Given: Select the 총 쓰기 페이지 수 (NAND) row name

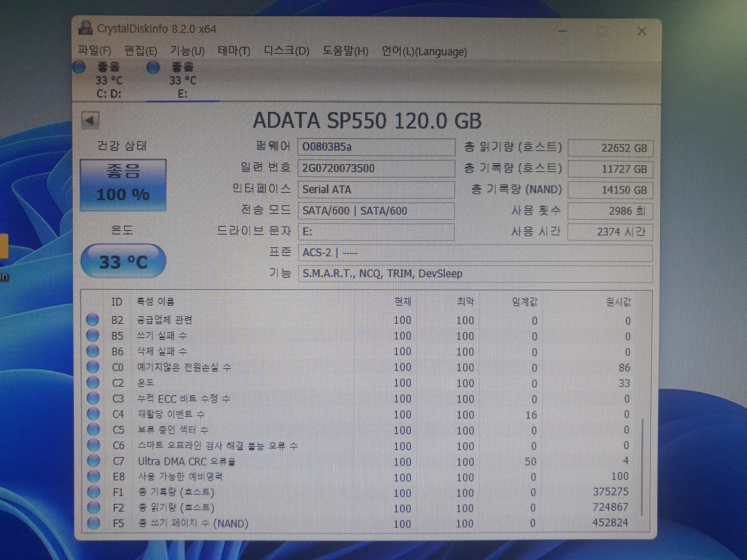Looking at the screenshot, I should 193,524.
